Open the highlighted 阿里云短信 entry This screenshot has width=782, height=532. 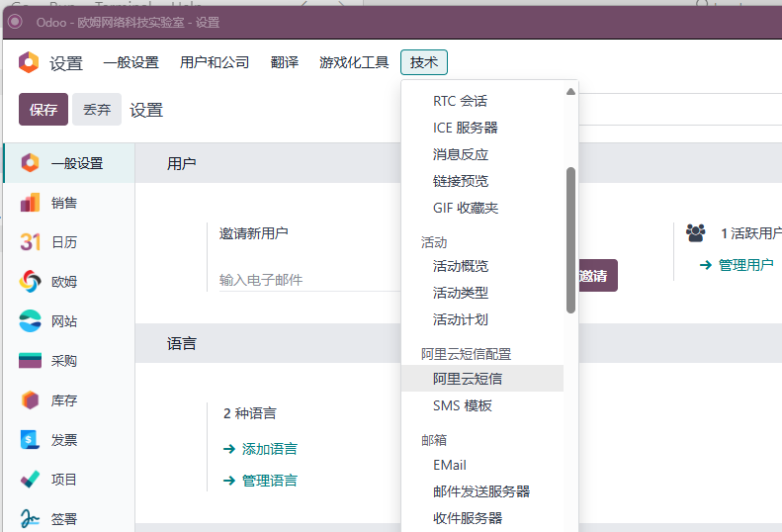(x=482, y=379)
